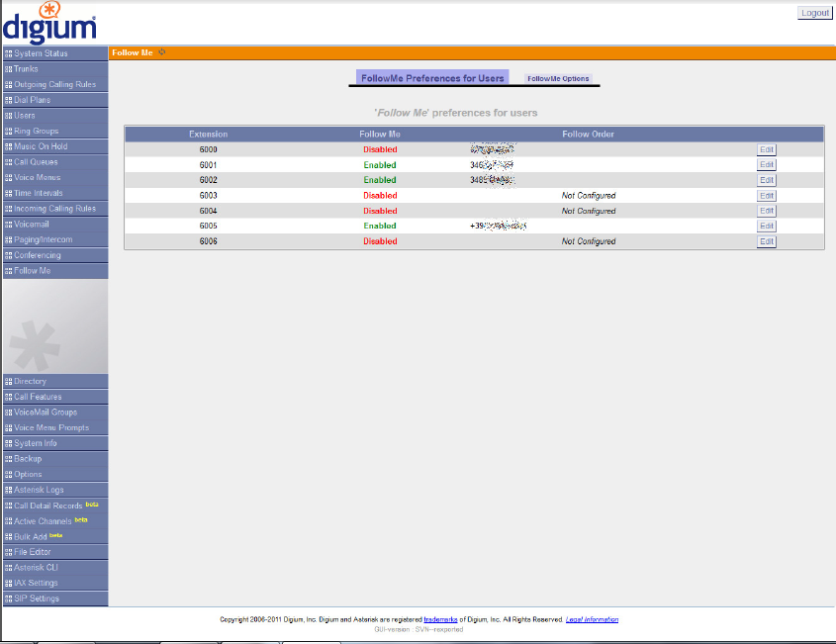Select Dial Plans in sidebar
The image size is (836, 644).
55,100
